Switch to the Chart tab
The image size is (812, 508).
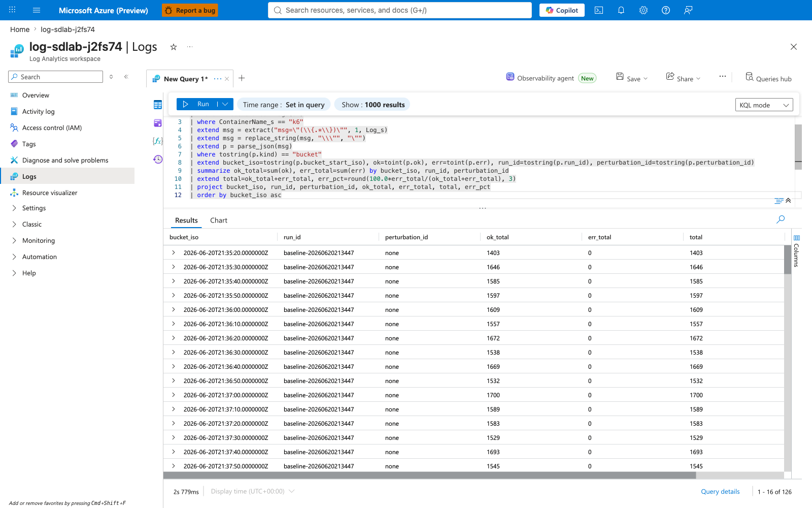coord(219,220)
